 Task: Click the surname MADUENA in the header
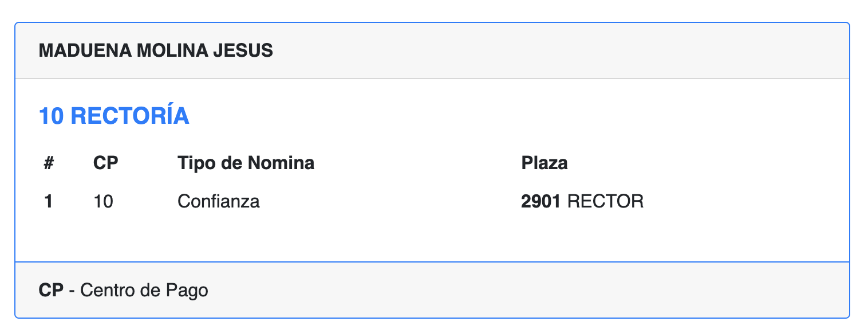tap(85, 51)
